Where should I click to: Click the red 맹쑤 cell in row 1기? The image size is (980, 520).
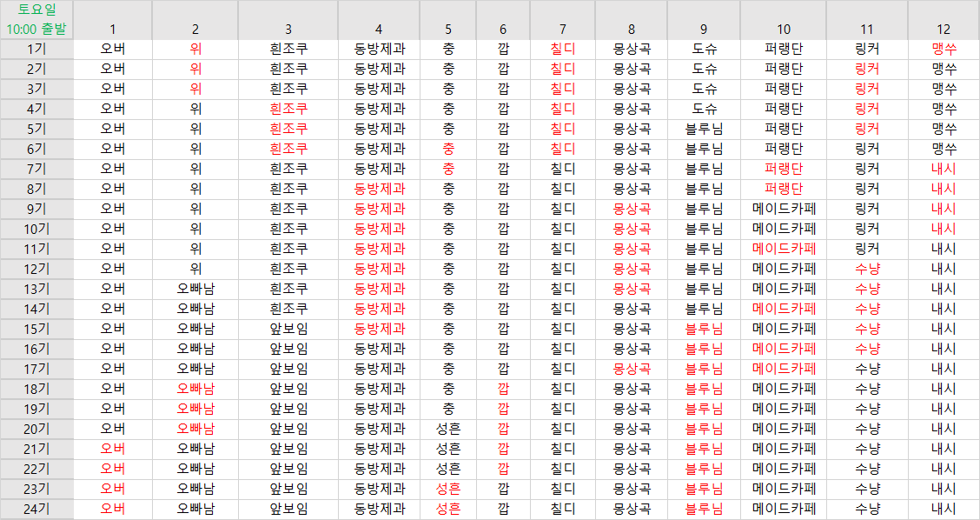tap(944, 49)
